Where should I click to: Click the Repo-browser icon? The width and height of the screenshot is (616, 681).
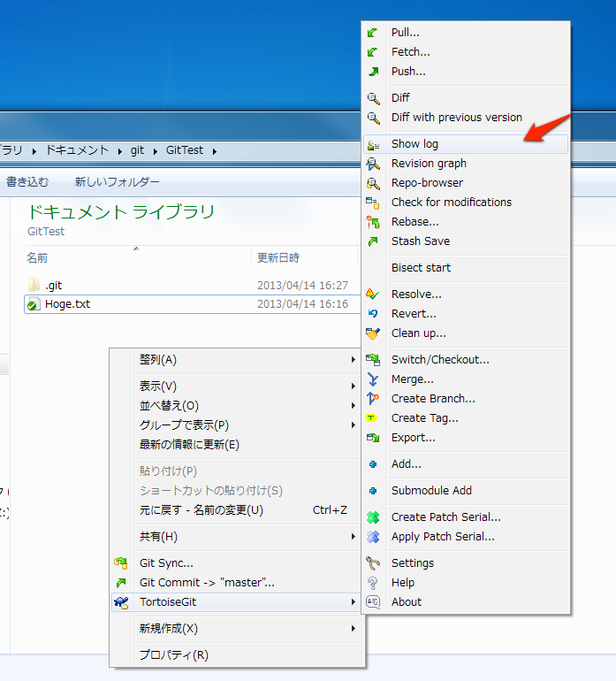tap(373, 183)
